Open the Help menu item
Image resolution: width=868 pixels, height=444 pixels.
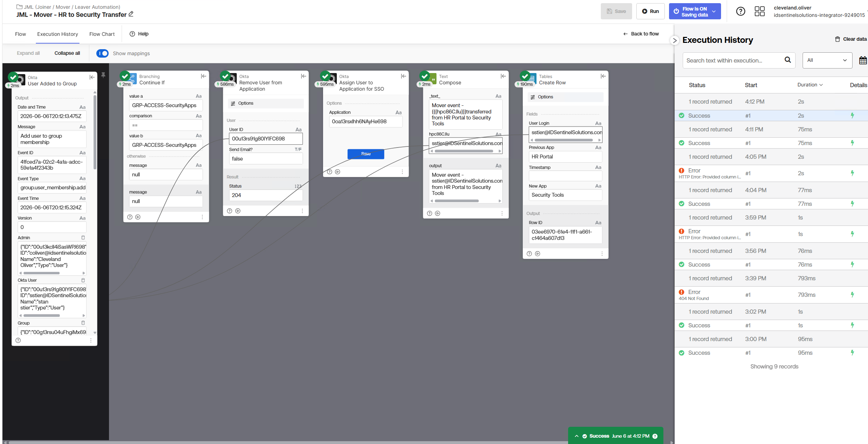139,34
